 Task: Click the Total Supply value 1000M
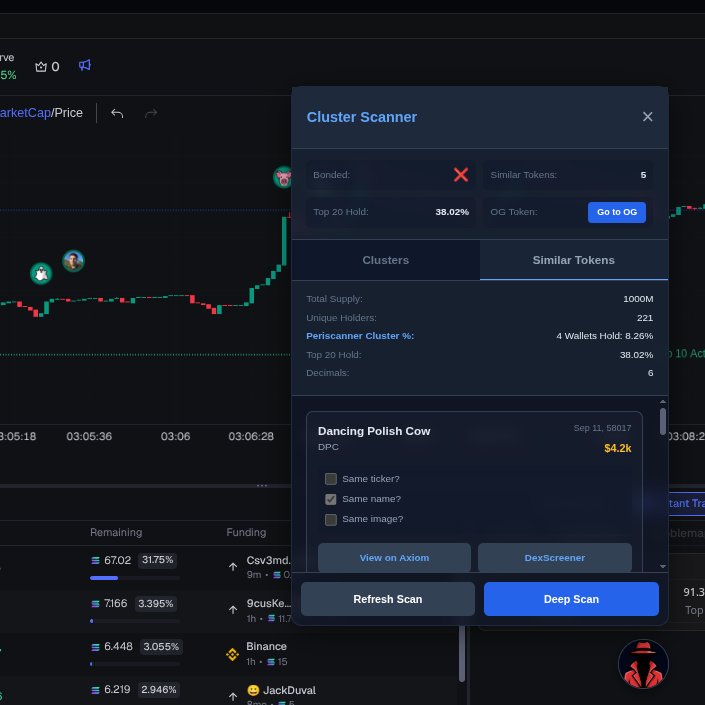[x=638, y=299]
